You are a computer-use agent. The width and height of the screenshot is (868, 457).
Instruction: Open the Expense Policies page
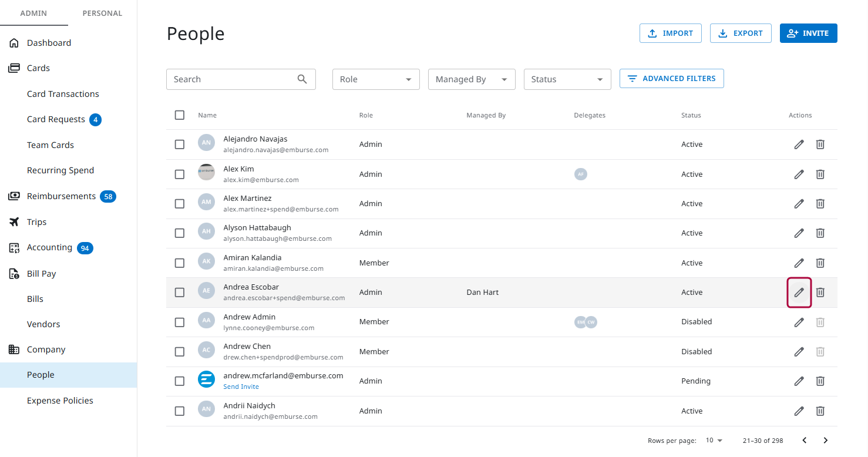(x=60, y=400)
